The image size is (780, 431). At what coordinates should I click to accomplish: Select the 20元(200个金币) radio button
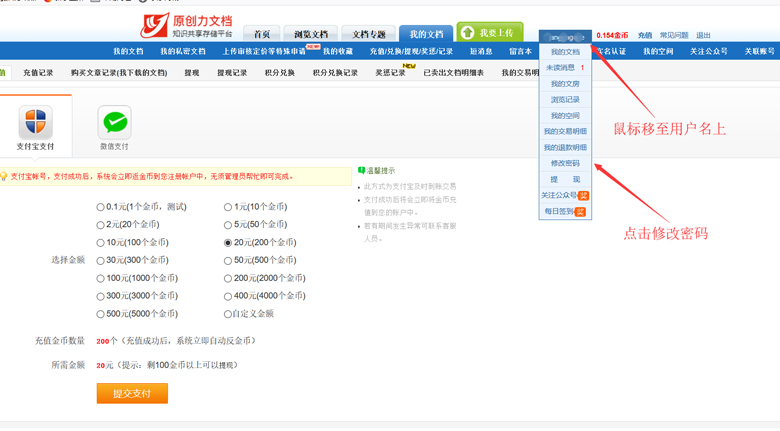228,243
